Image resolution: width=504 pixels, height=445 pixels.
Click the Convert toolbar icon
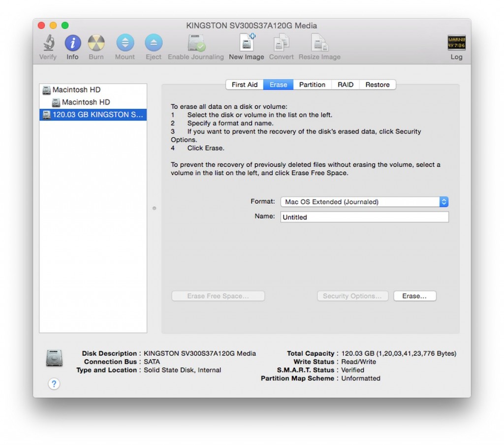click(281, 44)
